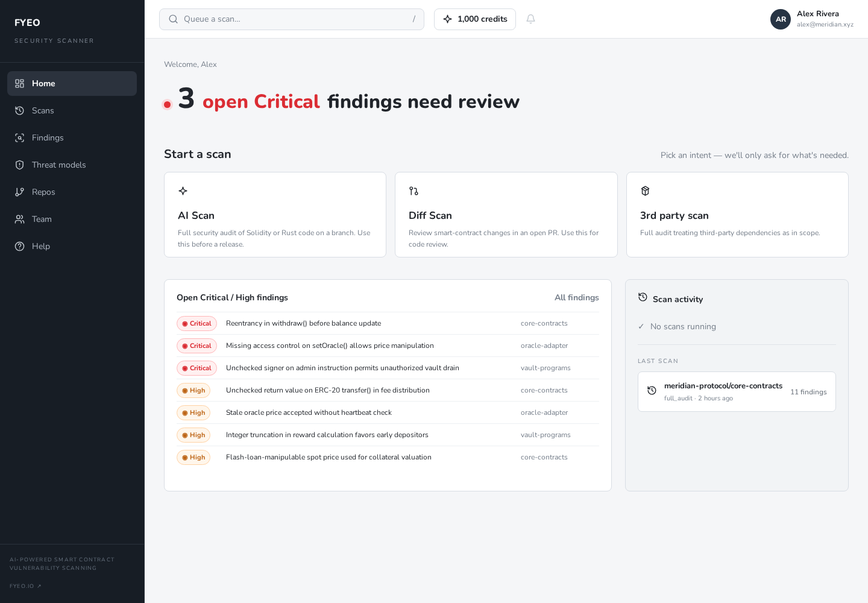Click the Repos branch icon
868x603 pixels.
[19, 192]
